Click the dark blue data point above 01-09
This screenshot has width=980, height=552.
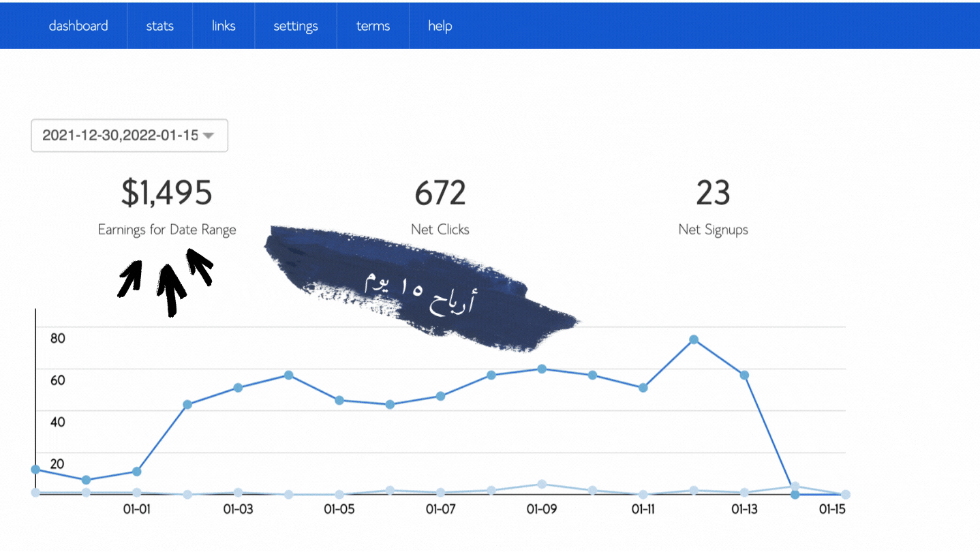[x=542, y=369]
